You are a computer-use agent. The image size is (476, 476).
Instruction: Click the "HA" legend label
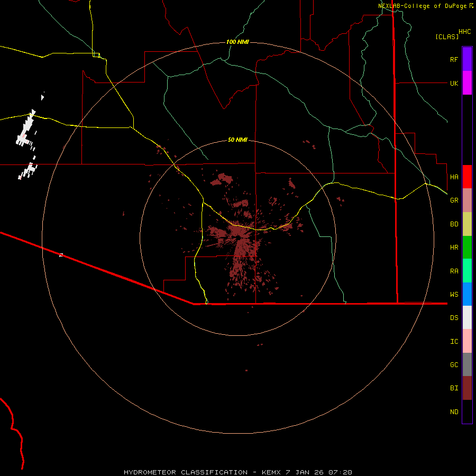coord(454,177)
